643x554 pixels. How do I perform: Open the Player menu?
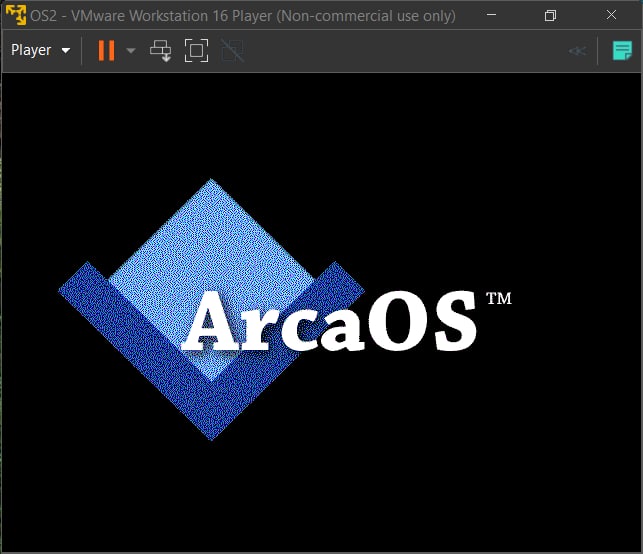40,50
